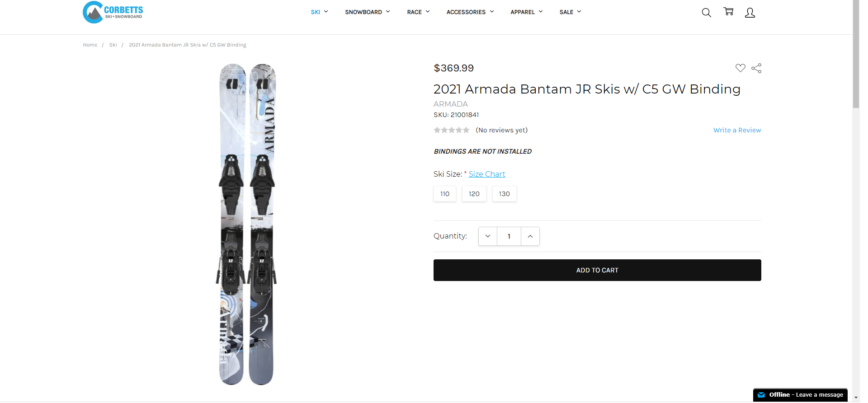
Task: Click the Corbetts logo
Action: (113, 12)
